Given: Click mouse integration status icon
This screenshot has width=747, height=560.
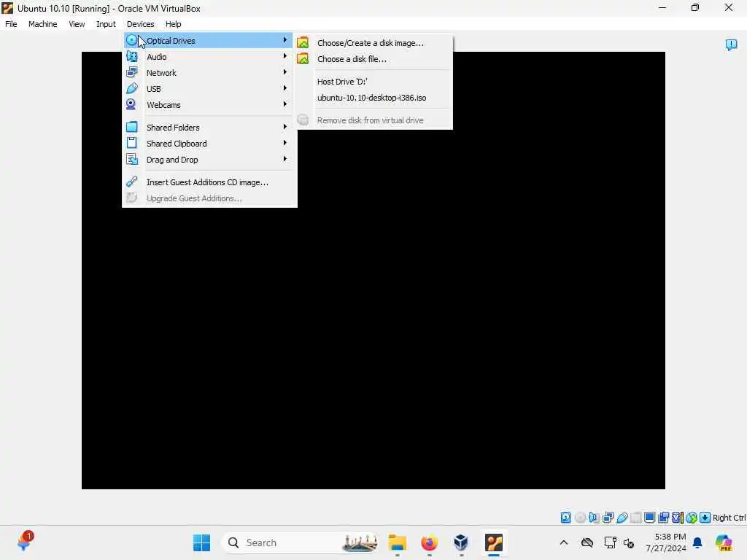Looking at the screenshot, I should pyautogui.click(x=692, y=517).
